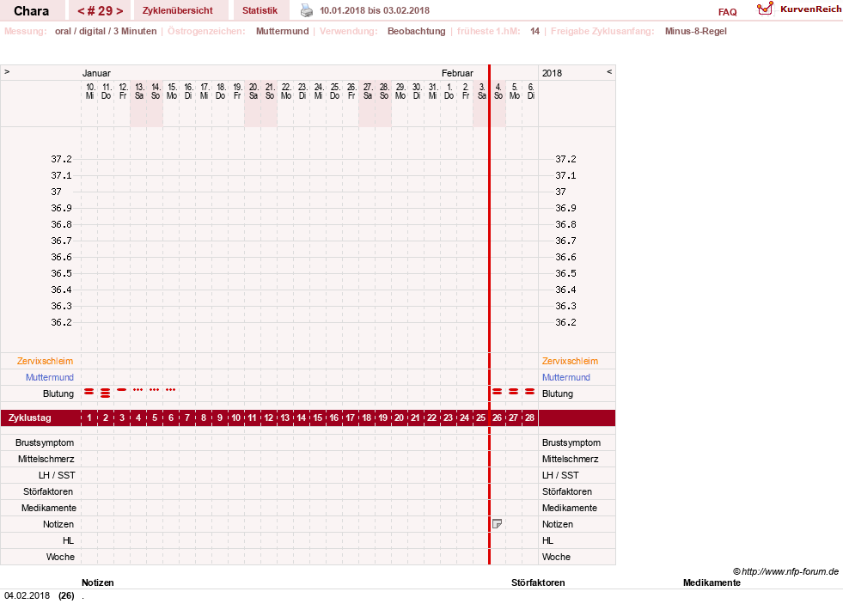The height and width of the screenshot is (616, 843).
Task: Click the left 'HL' row label
Action: [68, 540]
